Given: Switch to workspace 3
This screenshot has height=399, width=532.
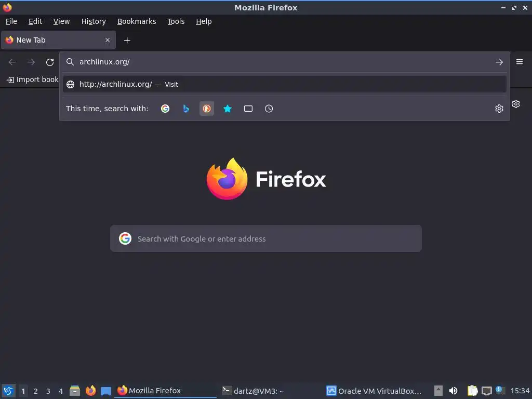Looking at the screenshot, I should pyautogui.click(x=48, y=391).
